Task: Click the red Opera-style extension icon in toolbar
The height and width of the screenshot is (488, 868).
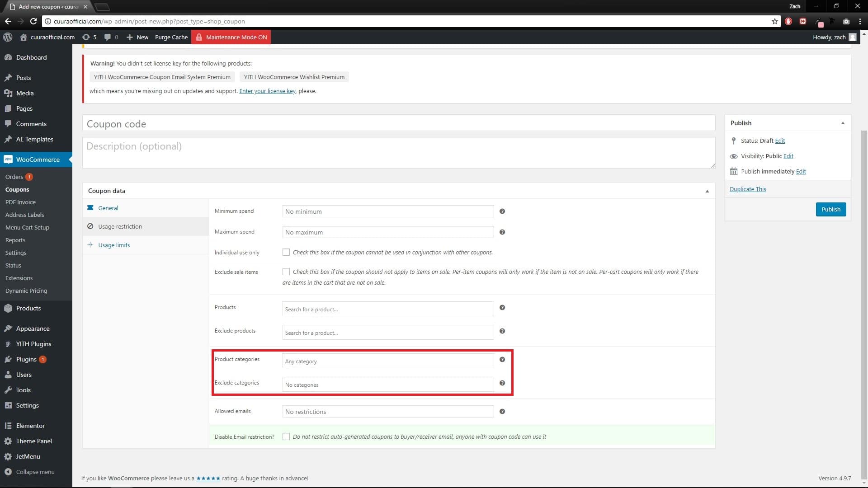Action: click(788, 21)
